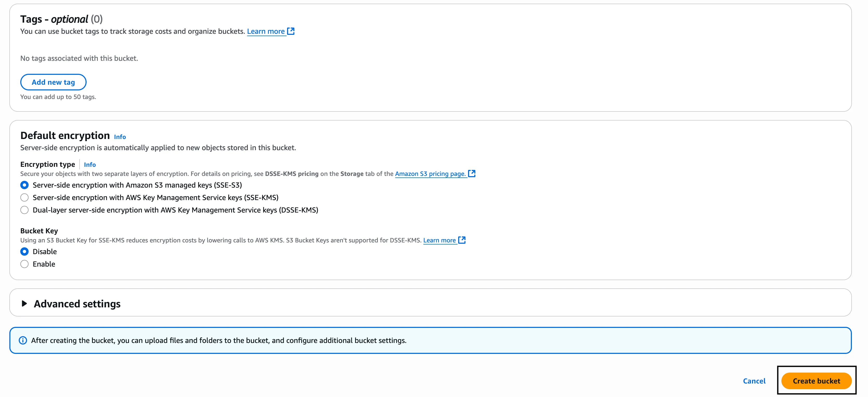Click external link icon beside Bucket Key Learn more
Image resolution: width=868 pixels, height=397 pixels.
pyautogui.click(x=462, y=240)
